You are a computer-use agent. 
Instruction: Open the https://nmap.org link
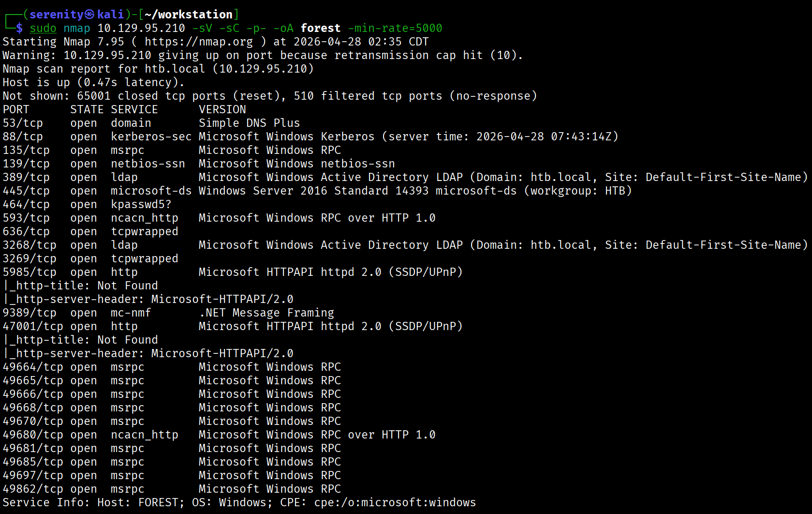click(198, 42)
